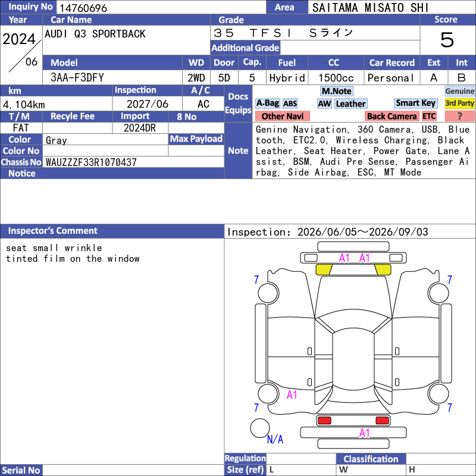The image size is (476, 476).
Task: Click the Additional Grade label
Action: pyautogui.click(x=245, y=48)
